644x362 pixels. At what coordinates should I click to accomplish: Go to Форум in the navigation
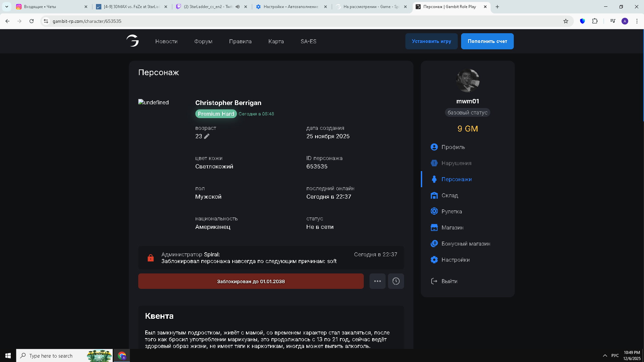point(203,41)
